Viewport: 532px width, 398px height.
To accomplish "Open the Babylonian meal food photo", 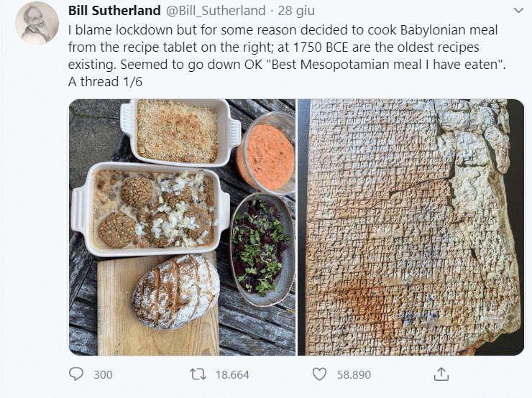I will coord(182,227).
